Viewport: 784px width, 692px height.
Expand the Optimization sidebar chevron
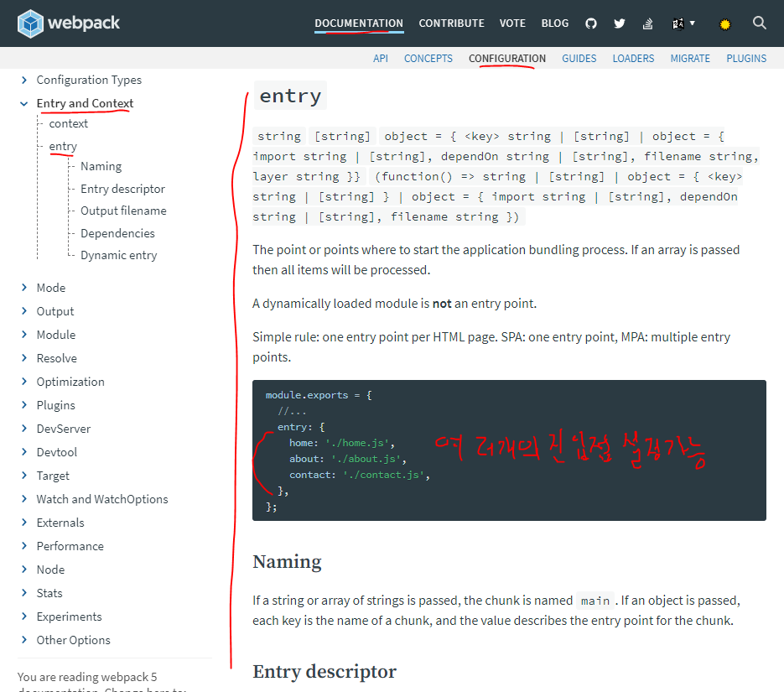(24, 381)
